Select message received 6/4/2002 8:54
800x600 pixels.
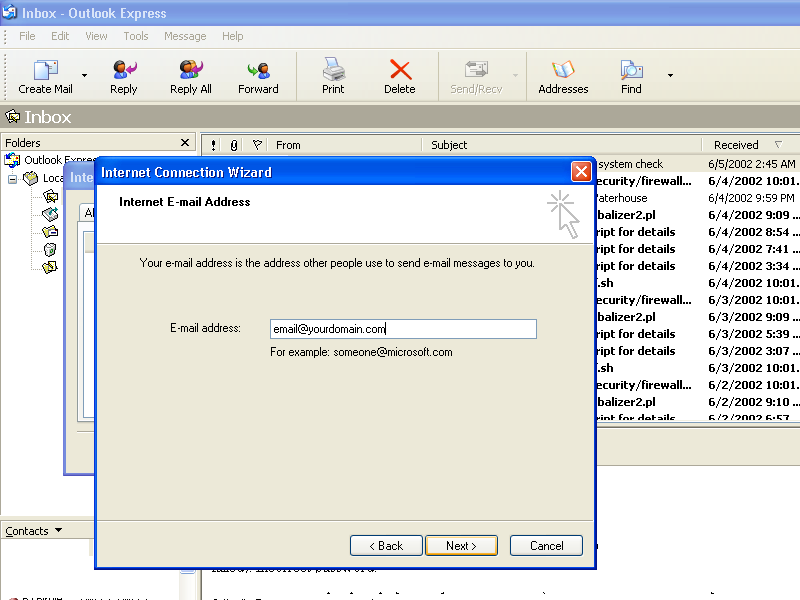pos(697,232)
